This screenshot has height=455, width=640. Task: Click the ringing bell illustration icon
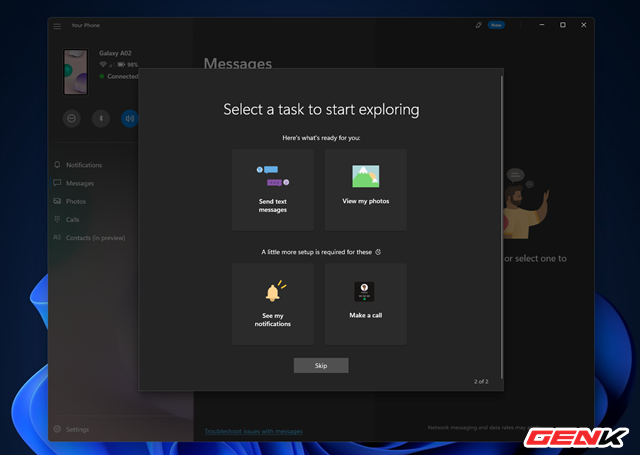coord(275,291)
